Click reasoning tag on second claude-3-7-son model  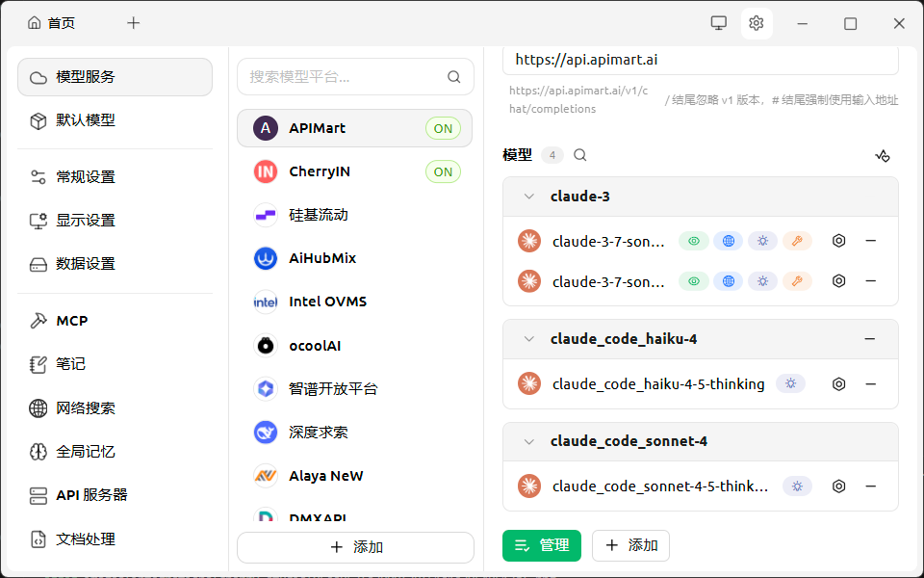pos(762,281)
